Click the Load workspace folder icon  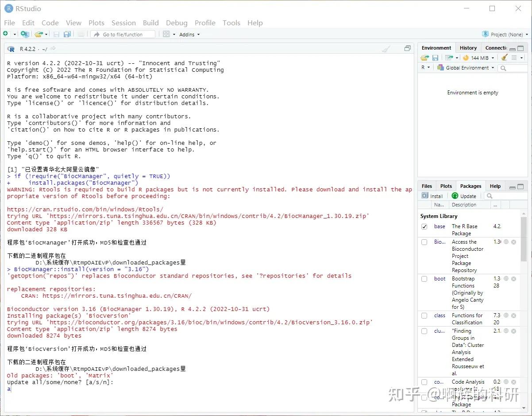(425, 58)
